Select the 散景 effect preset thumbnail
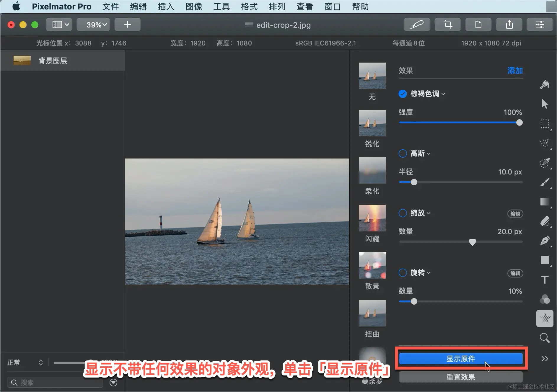 point(372,265)
